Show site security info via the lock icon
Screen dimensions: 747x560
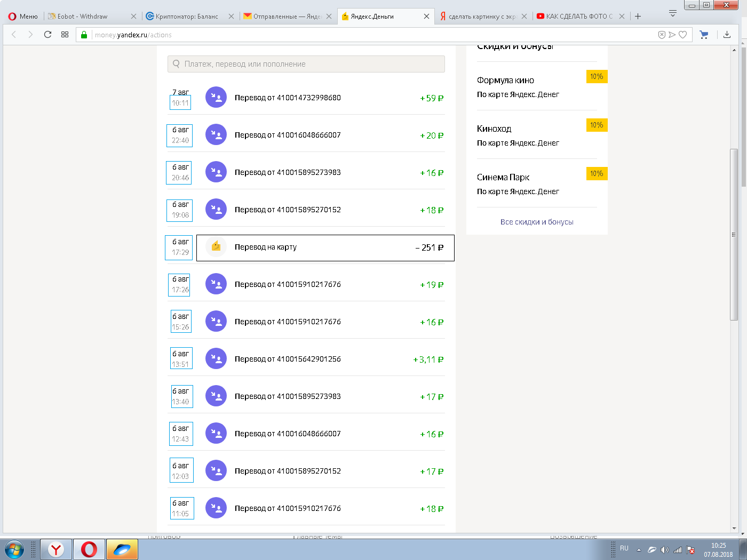coord(84,35)
